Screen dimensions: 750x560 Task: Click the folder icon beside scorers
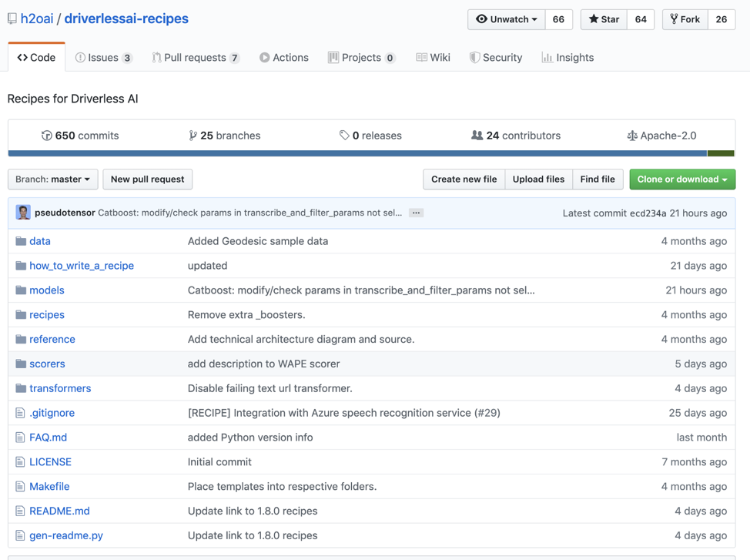pyautogui.click(x=21, y=364)
